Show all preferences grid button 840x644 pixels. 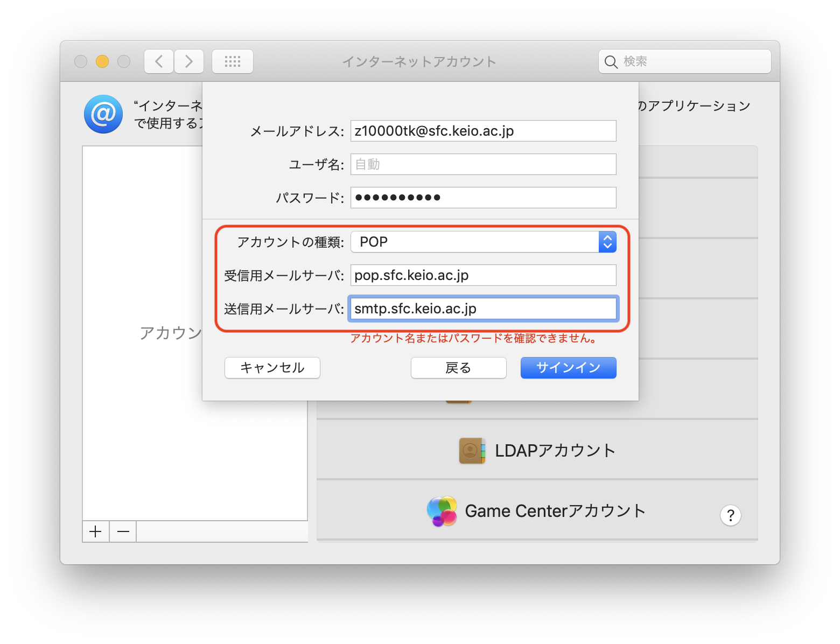point(233,61)
